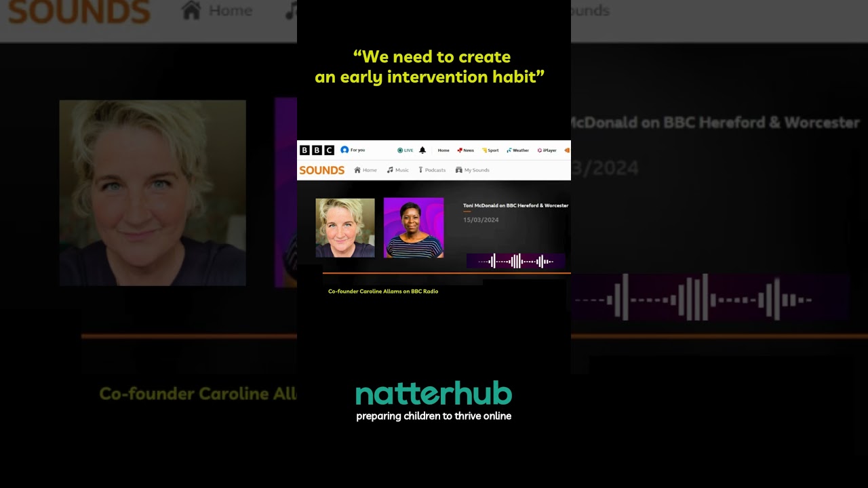Screen dimensions: 868x488
Task: Click the LIVE indicator
Action: [405, 150]
